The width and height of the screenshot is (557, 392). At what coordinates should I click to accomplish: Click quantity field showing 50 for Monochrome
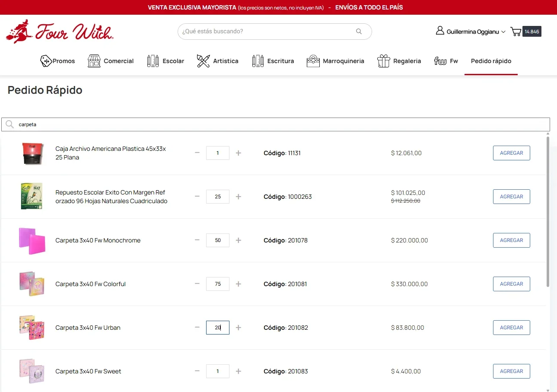218,240
